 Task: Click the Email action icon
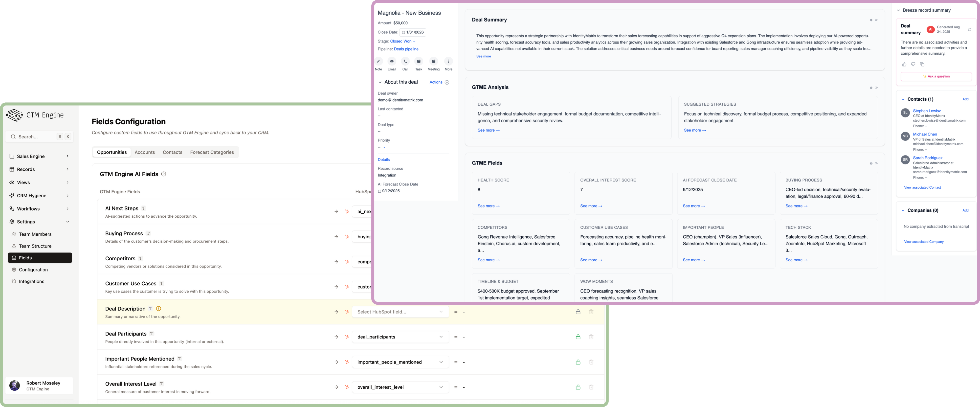pyautogui.click(x=392, y=62)
